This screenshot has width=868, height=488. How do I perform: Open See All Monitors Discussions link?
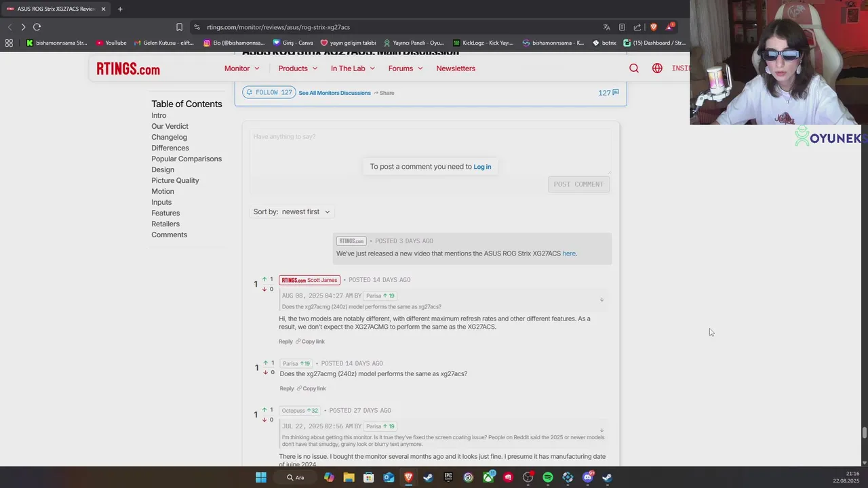334,93
